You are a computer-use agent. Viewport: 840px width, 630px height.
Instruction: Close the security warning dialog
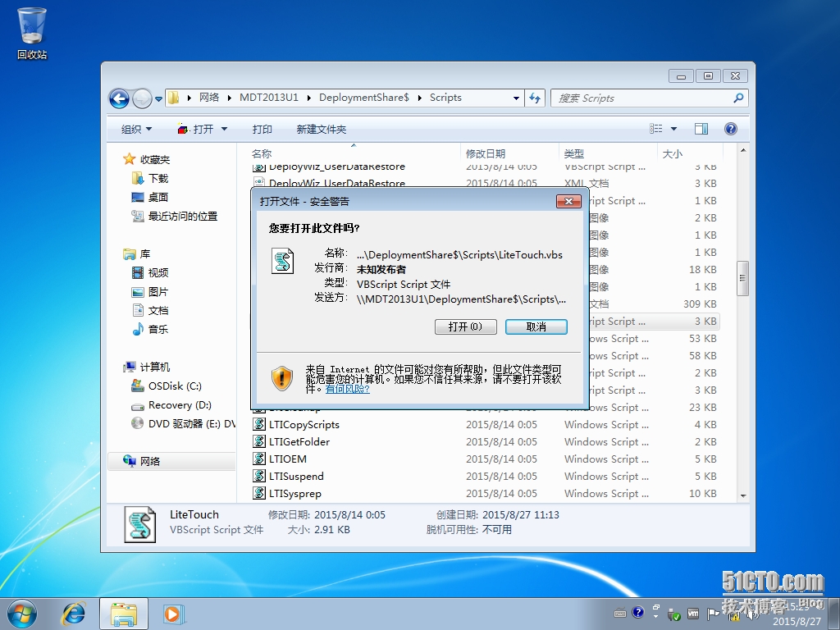coord(569,201)
